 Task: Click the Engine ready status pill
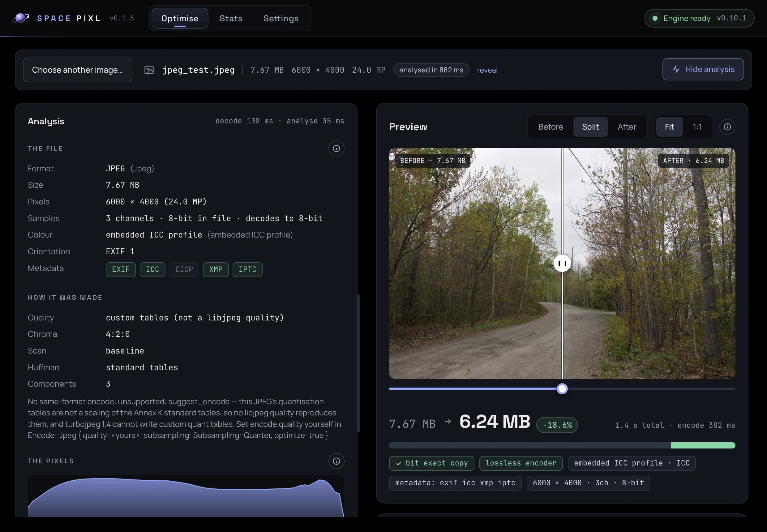pos(699,18)
